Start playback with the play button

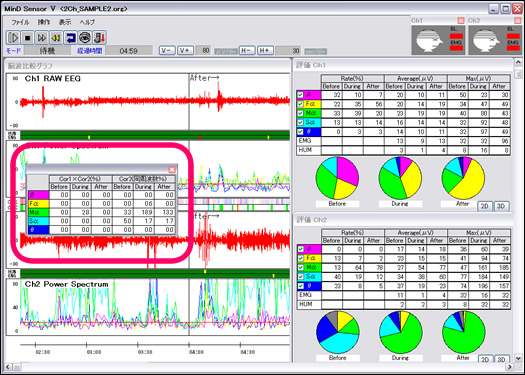pyautogui.click(x=13, y=38)
